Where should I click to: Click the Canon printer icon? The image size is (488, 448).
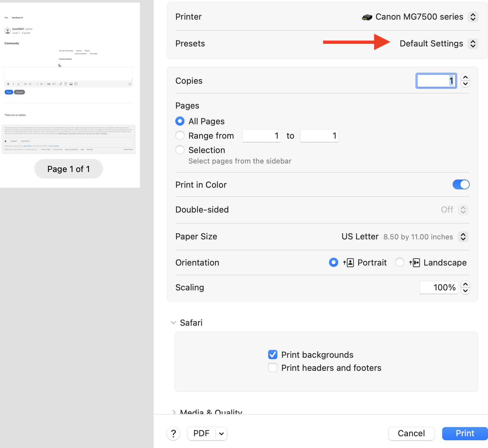(x=367, y=17)
